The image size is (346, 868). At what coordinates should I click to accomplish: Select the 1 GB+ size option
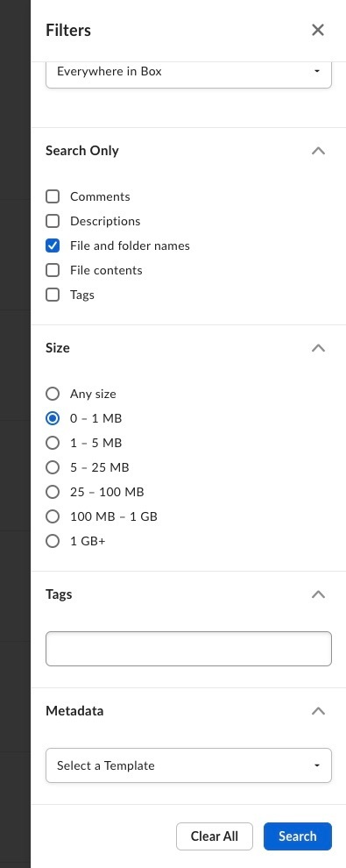(x=53, y=541)
